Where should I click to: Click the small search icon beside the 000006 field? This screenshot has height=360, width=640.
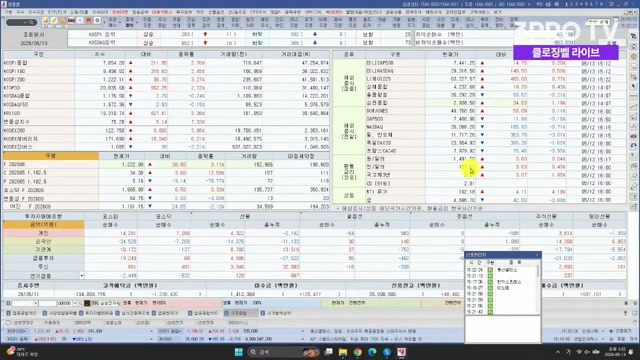(x=80, y=303)
